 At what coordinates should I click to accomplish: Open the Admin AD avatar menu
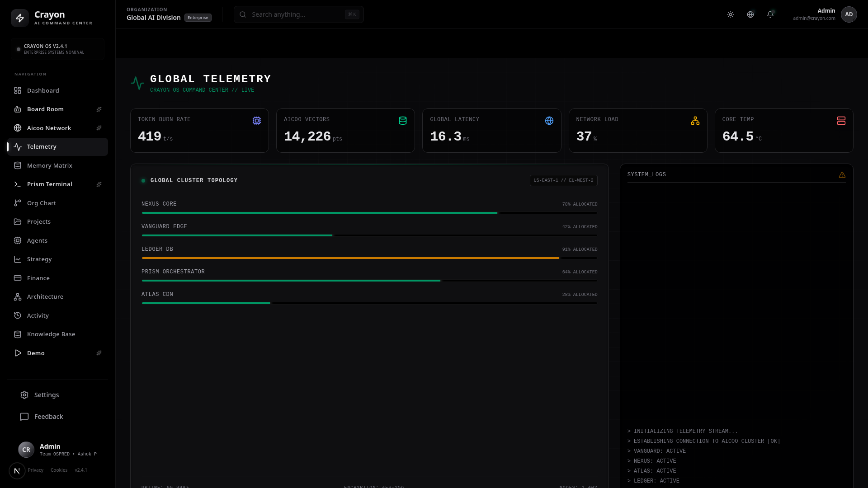pos(849,14)
